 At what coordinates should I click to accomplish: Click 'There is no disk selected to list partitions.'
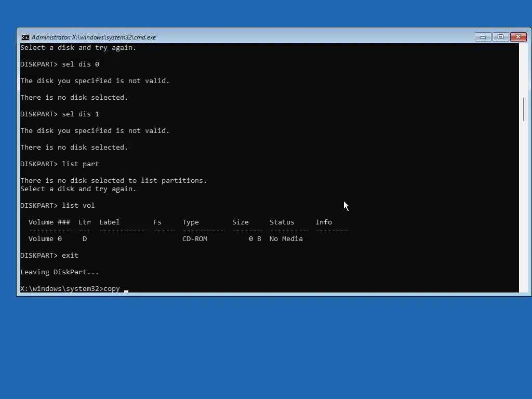point(114,180)
